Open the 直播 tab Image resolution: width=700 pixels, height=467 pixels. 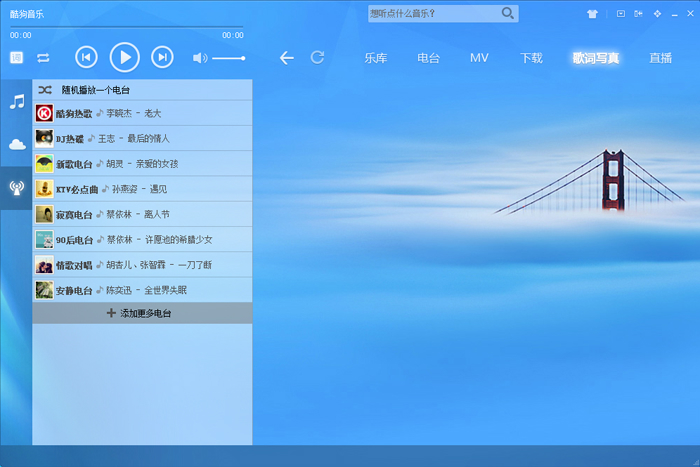pyautogui.click(x=660, y=58)
